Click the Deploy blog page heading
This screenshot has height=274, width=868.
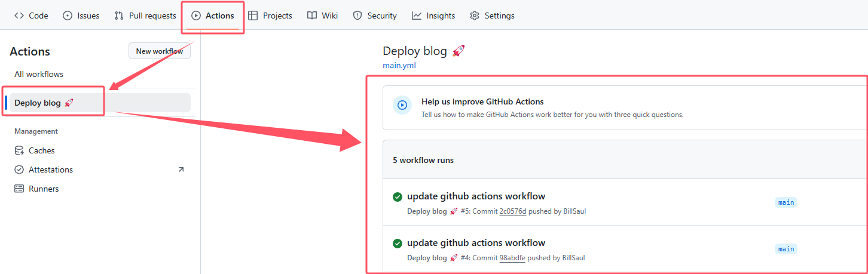click(424, 51)
